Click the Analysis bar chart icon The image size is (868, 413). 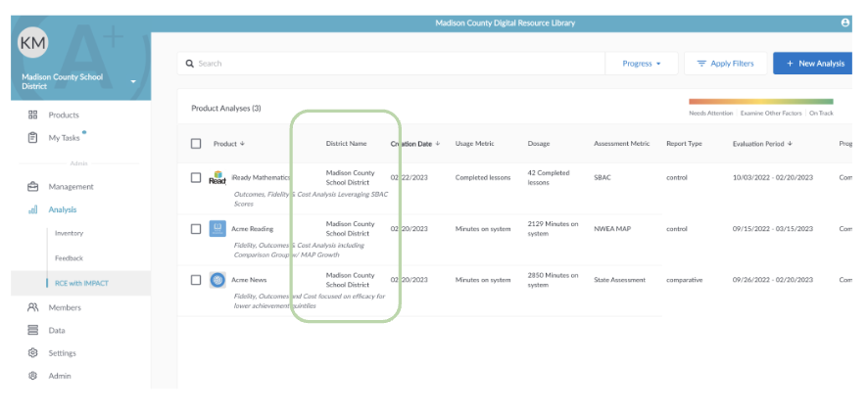pyautogui.click(x=32, y=209)
